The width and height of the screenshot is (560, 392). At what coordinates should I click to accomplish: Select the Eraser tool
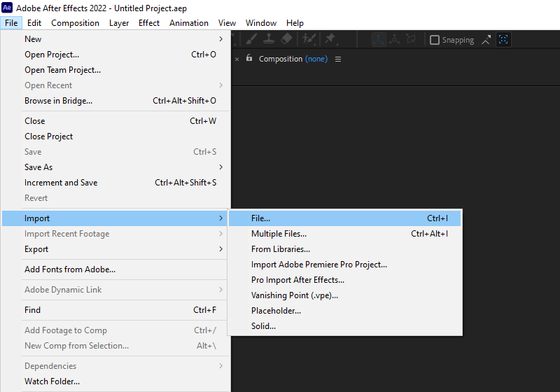click(x=286, y=40)
